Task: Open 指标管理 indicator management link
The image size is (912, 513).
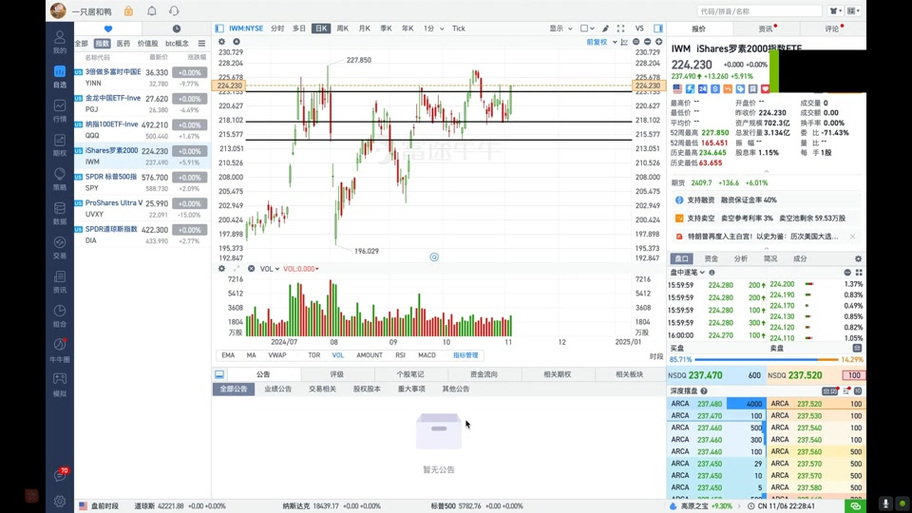Action: coord(465,355)
